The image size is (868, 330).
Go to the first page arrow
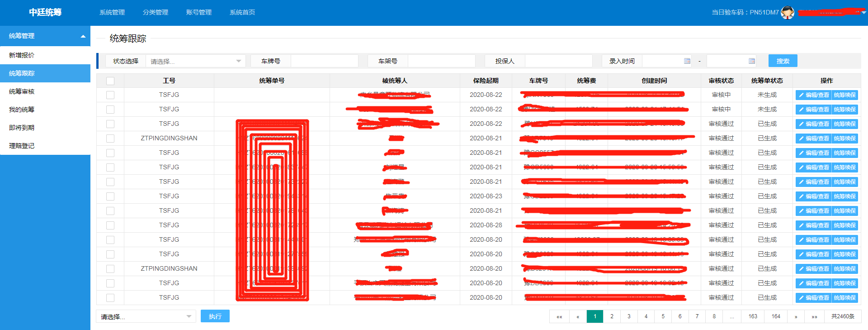click(559, 317)
